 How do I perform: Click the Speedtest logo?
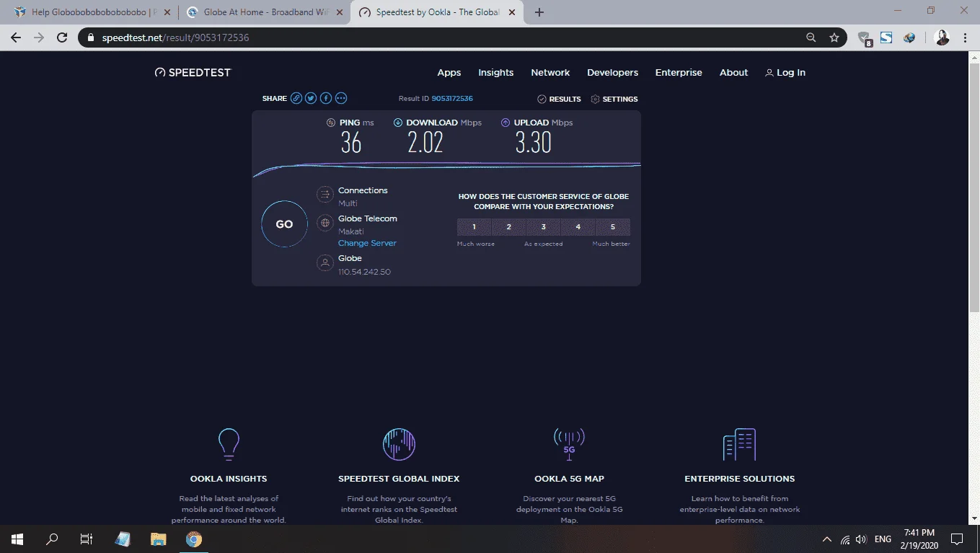point(193,72)
